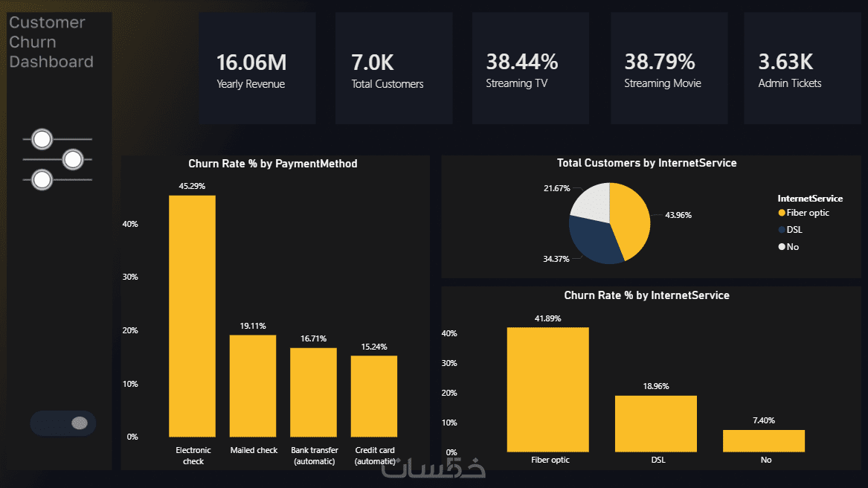Select the dark blue DSL pie slice
868x488 pixels.
click(x=592, y=241)
